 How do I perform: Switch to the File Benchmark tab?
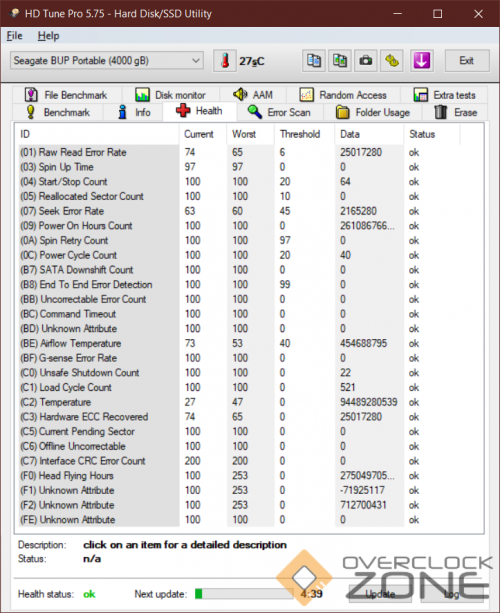66,95
